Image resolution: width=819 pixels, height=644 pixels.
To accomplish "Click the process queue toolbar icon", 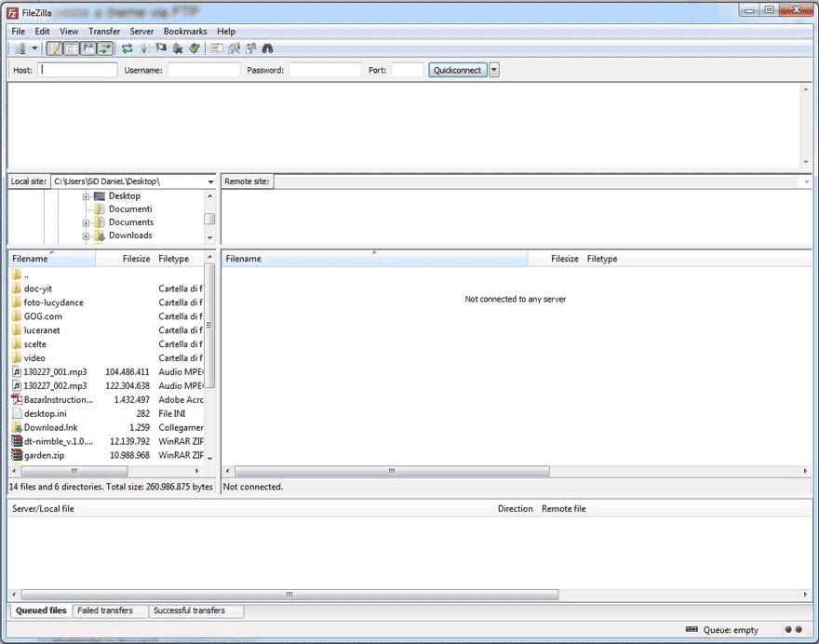I will (144, 48).
